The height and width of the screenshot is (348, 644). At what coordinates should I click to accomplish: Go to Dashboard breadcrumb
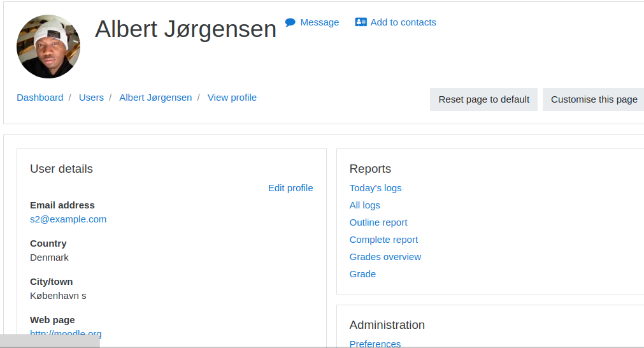click(40, 98)
